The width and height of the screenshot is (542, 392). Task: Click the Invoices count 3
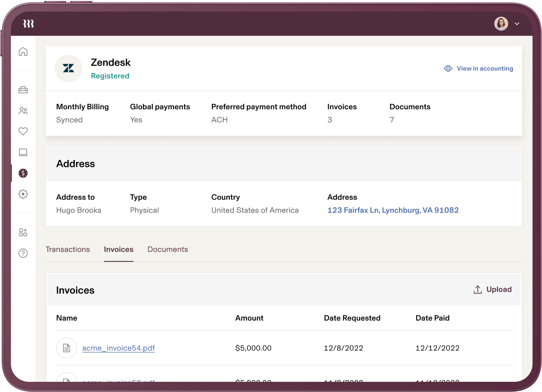click(330, 120)
